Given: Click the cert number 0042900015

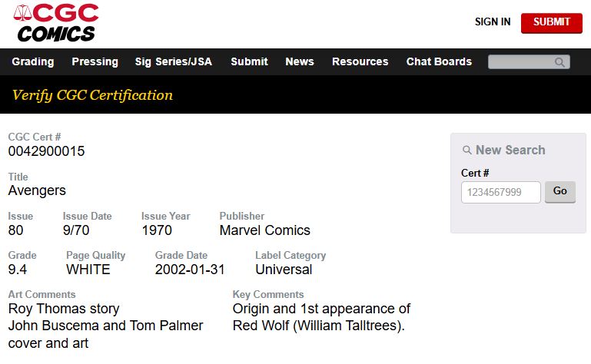Looking at the screenshot, I should [x=46, y=151].
